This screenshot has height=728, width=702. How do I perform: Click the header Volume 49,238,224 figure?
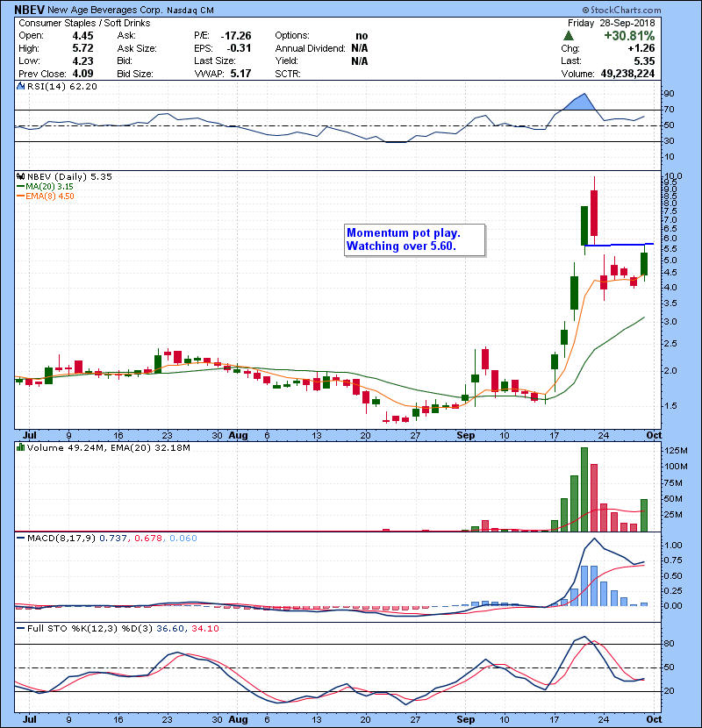click(627, 74)
